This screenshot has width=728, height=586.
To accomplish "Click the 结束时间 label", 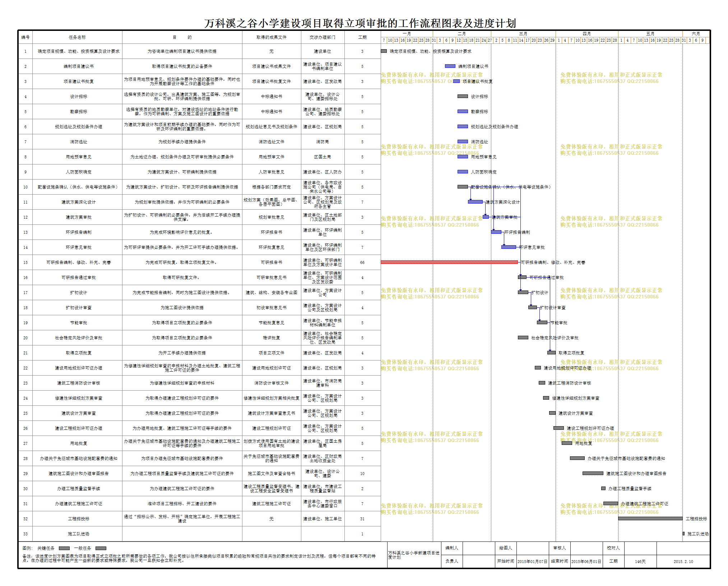I will 560,561.
